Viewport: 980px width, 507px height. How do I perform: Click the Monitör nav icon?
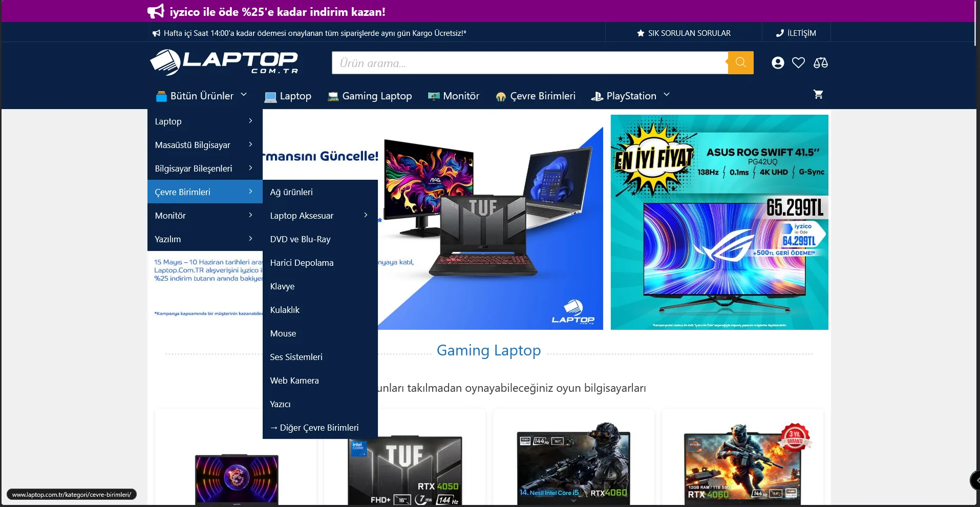tap(434, 96)
